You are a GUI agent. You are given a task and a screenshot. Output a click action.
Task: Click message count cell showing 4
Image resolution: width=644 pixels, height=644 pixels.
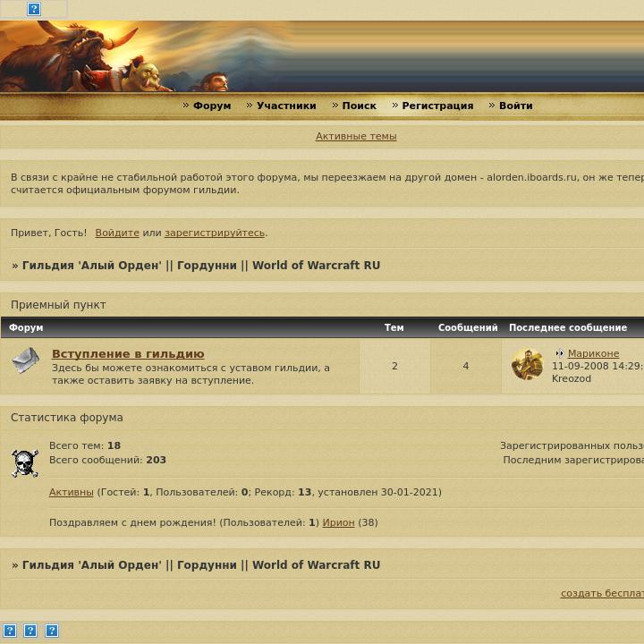tap(466, 366)
